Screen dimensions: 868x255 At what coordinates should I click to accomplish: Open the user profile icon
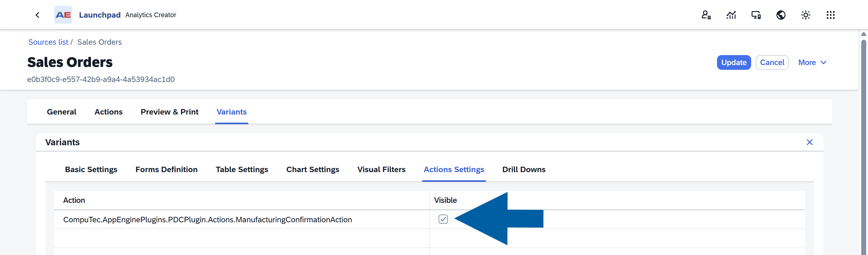tap(706, 15)
